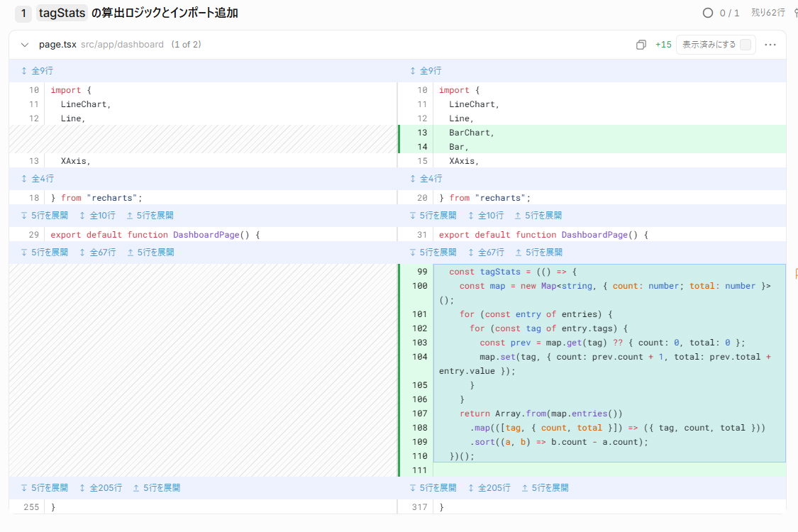
Task: Click the page.tsx file name
Action: click(57, 45)
